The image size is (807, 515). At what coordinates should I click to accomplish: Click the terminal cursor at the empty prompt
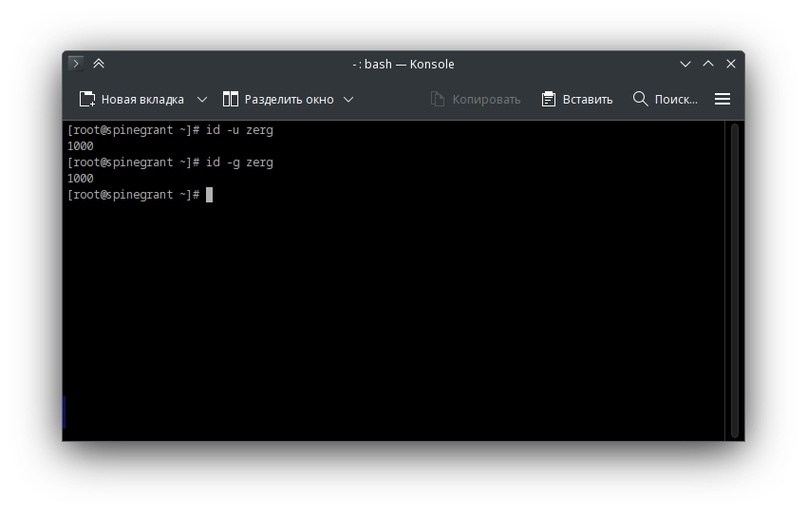(209, 194)
